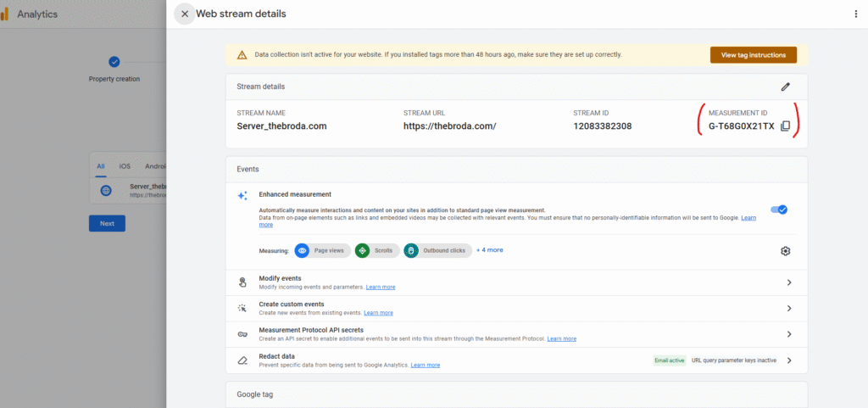Click the Create custom events title
Image resolution: width=868 pixels, height=408 pixels.
point(292,305)
